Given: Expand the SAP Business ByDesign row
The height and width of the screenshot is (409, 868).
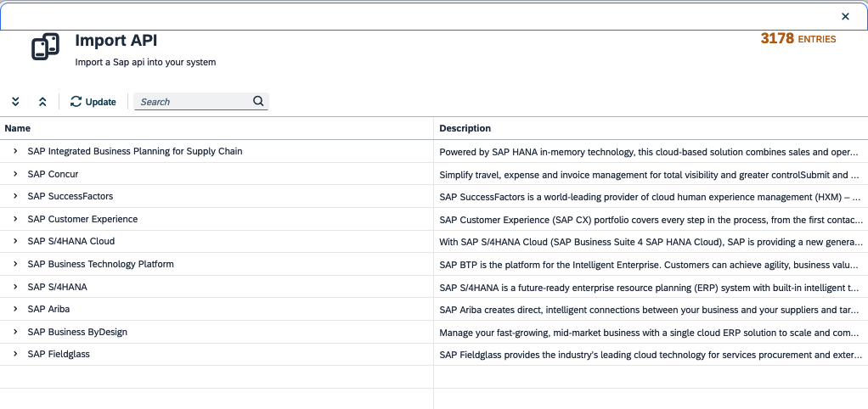Looking at the screenshot, I should [15, 332].
